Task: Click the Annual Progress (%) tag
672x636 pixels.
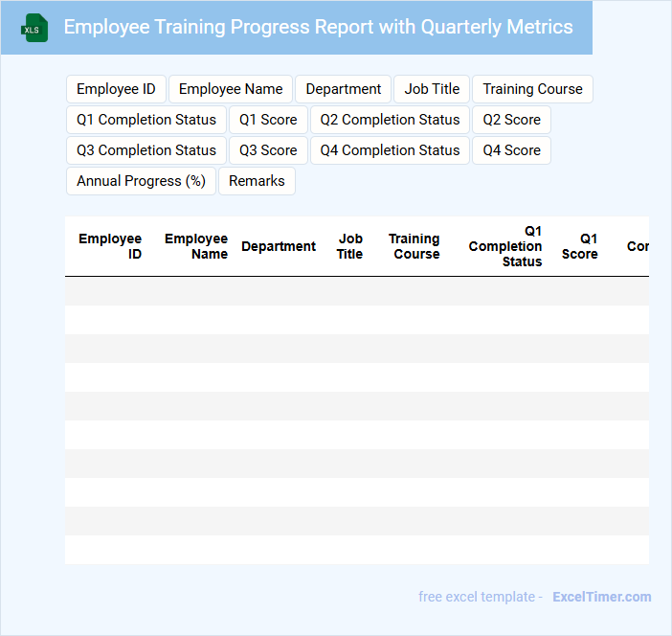Action: tap(141, 181)
